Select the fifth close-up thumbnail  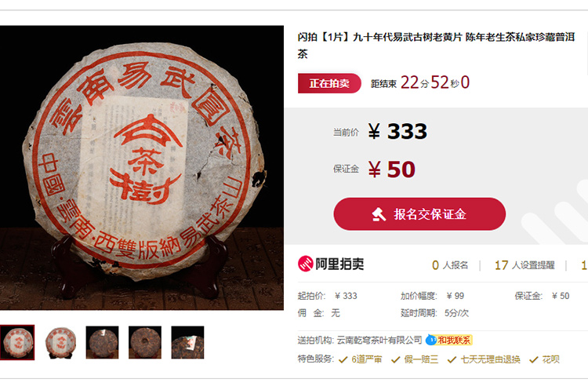click(187, 342)
